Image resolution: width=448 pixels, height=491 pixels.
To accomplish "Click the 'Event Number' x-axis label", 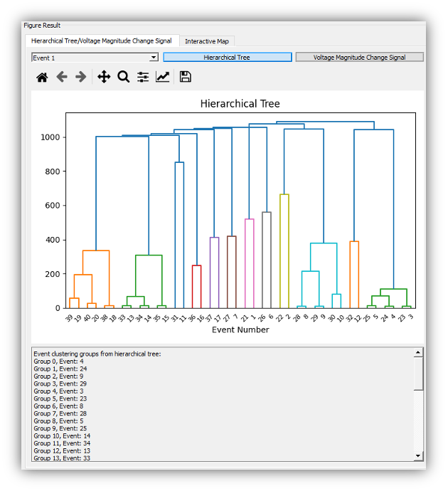I will pos(240,329).
